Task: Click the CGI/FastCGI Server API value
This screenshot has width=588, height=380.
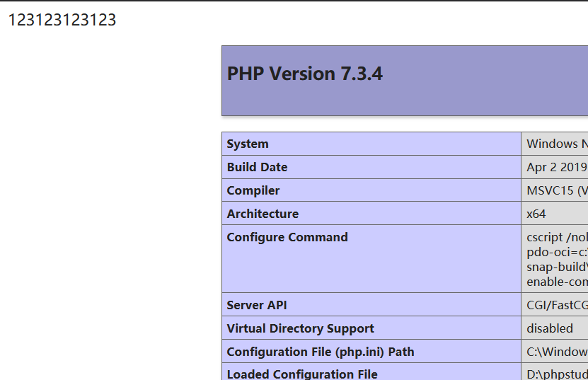Action: [x=557, y=305]
